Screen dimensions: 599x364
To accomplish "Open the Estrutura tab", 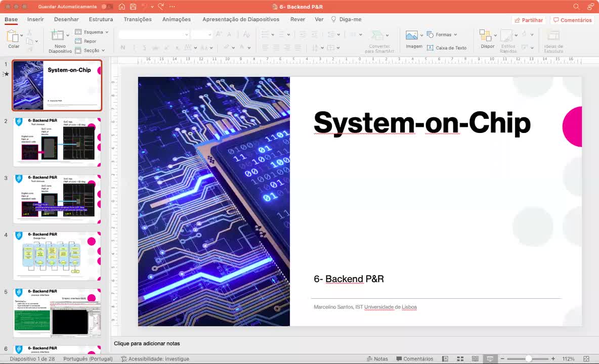I will coord(101,19).
